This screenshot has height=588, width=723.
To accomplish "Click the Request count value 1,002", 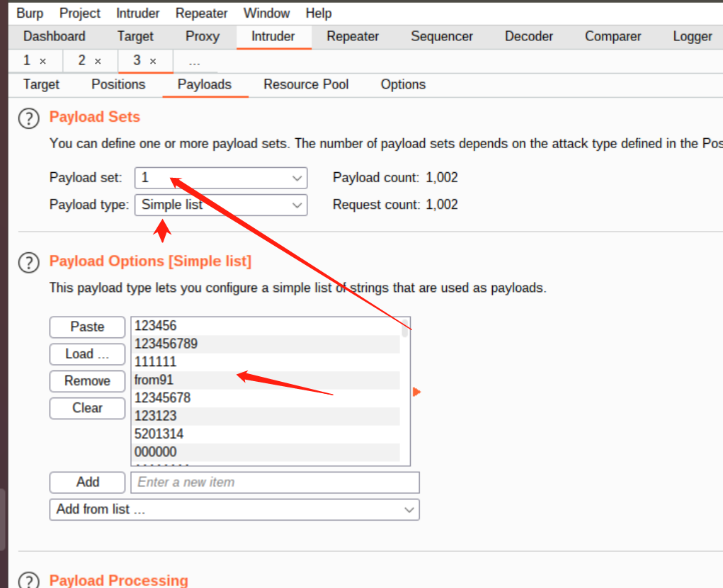I will click(x=442, y=205).
